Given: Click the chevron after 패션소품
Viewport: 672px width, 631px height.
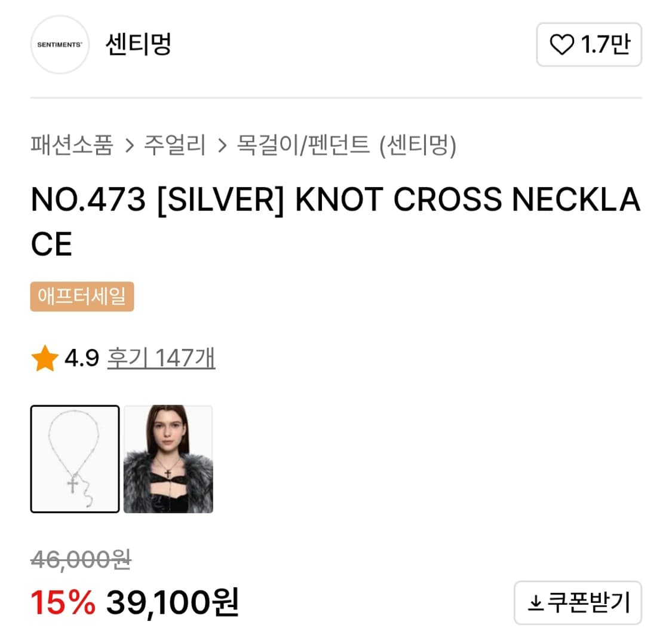Looking at the screenshot, I should click(x=129, y=146).
